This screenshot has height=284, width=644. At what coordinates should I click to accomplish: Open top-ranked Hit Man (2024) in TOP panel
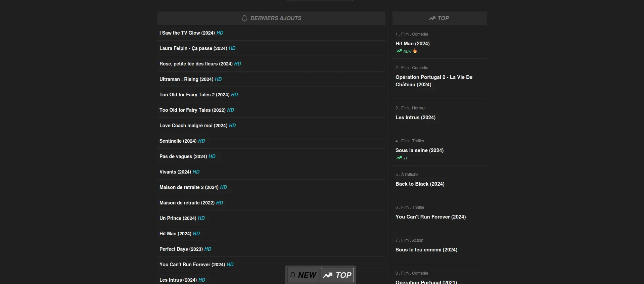[x=413, y=44]
